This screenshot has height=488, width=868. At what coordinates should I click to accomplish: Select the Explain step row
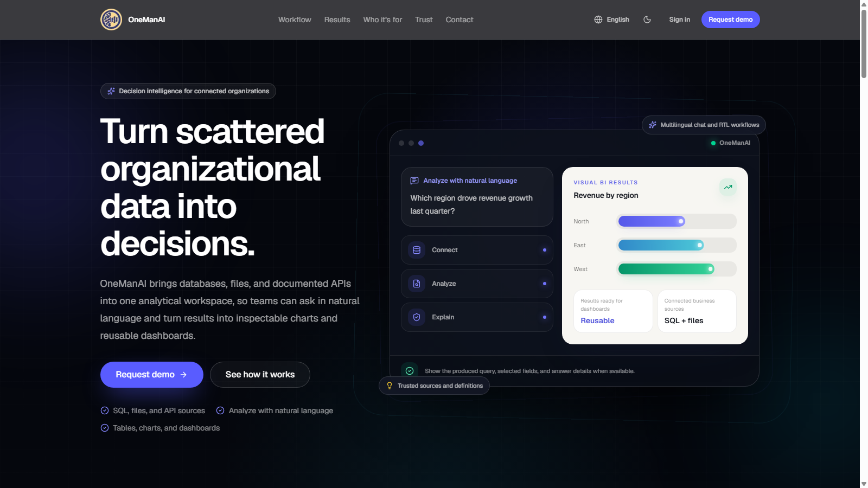pos(477,317)
